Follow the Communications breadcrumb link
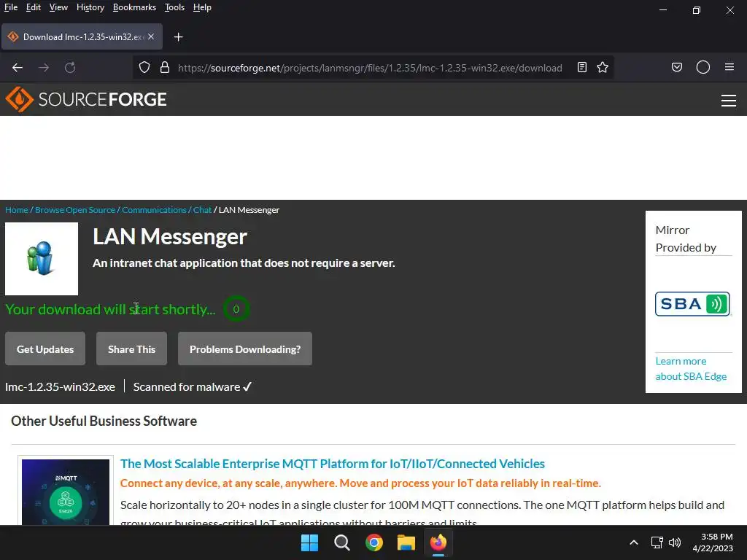Screen dimensions: 747x560 click(x=154, y=209)
